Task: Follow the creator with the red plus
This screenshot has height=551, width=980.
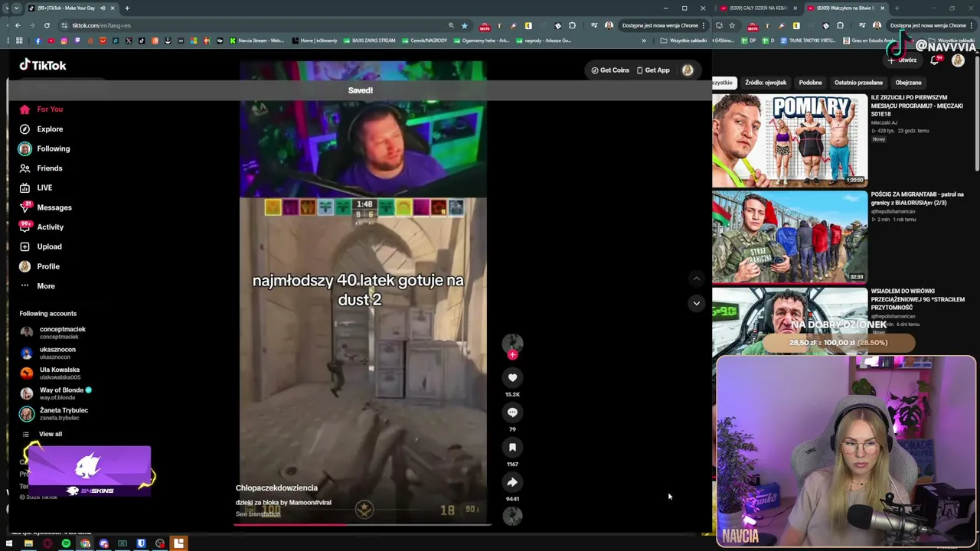Action: point(512,355)
